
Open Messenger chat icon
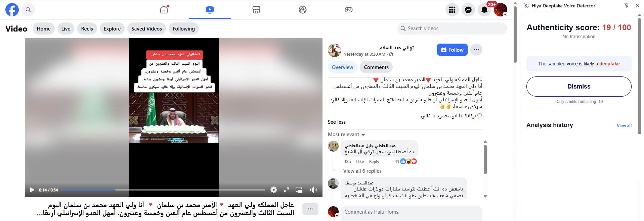[x=468, y=10]
